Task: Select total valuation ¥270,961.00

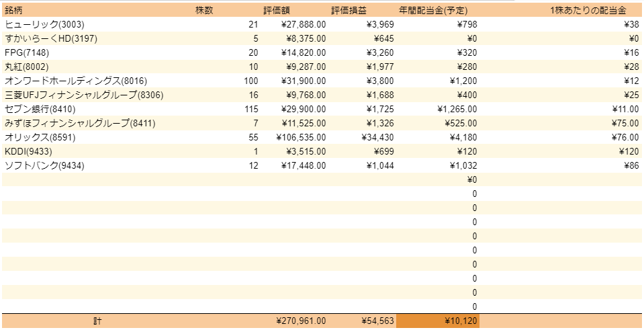Action: coord(302,321)
